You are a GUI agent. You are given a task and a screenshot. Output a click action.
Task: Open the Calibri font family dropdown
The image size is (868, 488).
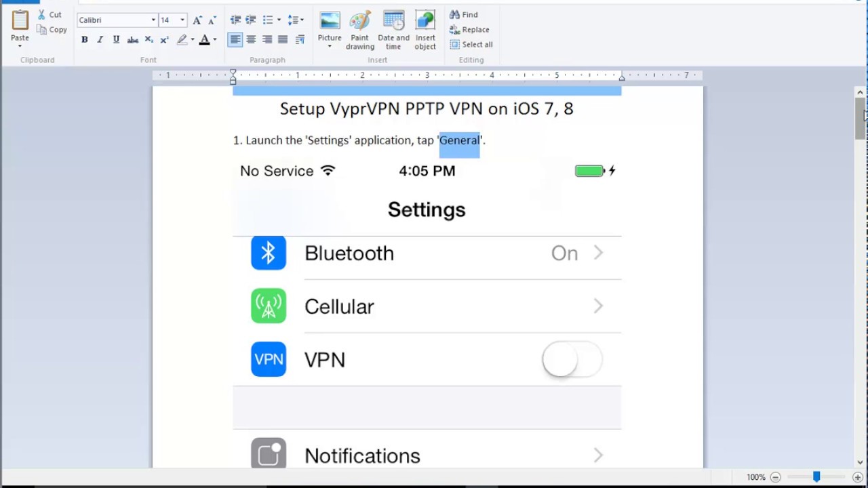point(153,20)
